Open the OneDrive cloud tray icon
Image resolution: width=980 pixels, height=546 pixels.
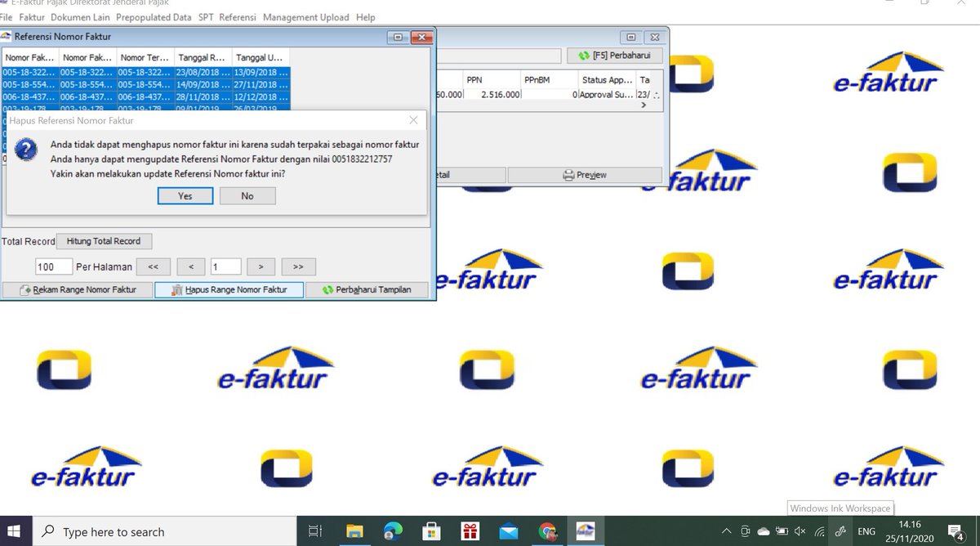click(x=764, y=531)
